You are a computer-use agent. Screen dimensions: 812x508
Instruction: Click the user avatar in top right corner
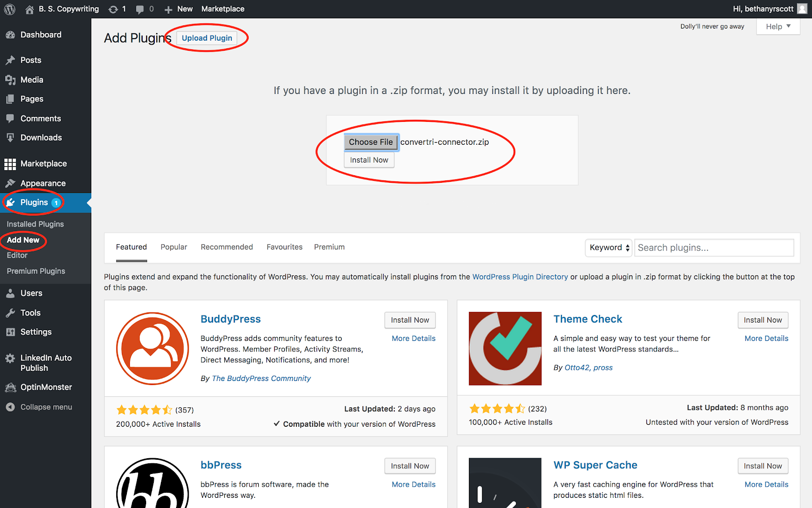pyautogui.click(x=802, y=9)
